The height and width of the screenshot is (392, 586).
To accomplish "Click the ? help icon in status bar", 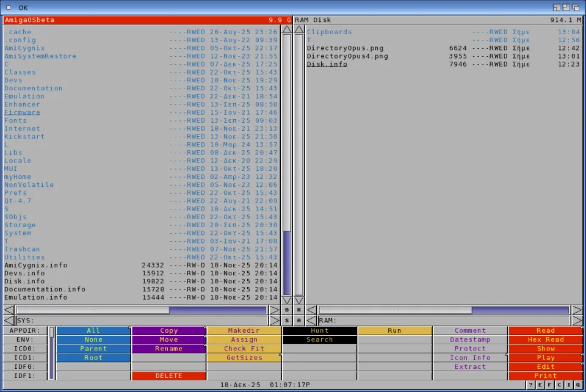I will tap(531, 385).
